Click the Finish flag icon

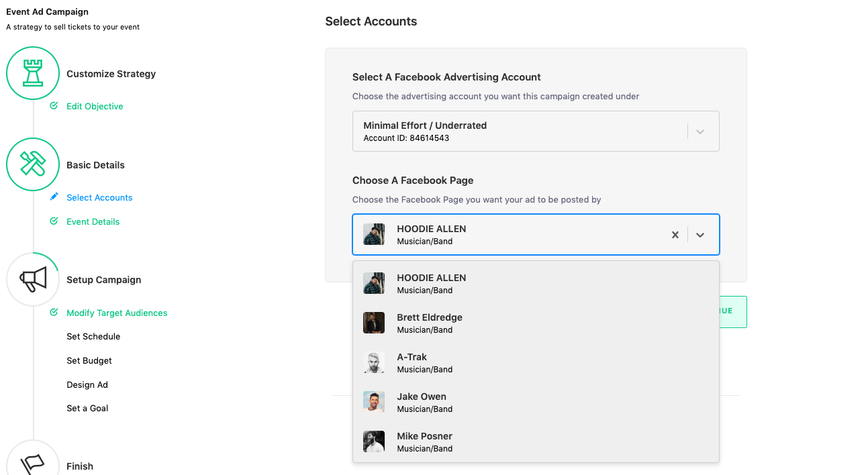pyautogui.click(x=33, y=463)
